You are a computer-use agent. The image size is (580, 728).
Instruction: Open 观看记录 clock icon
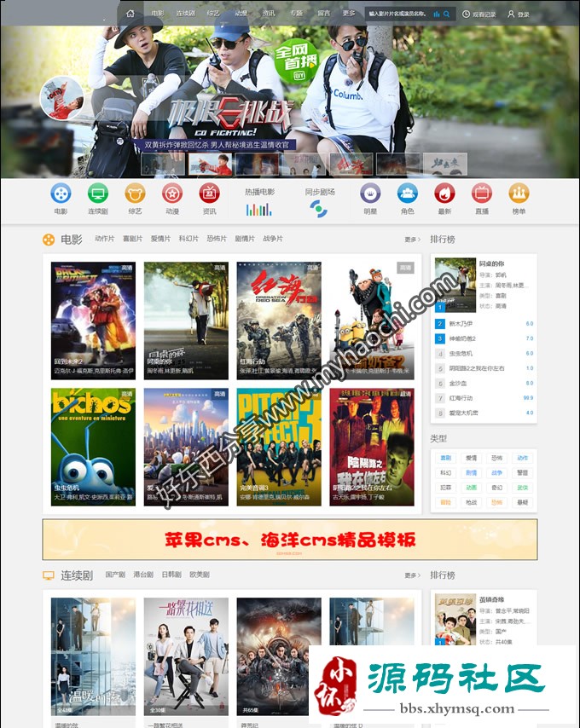[466, 14]
